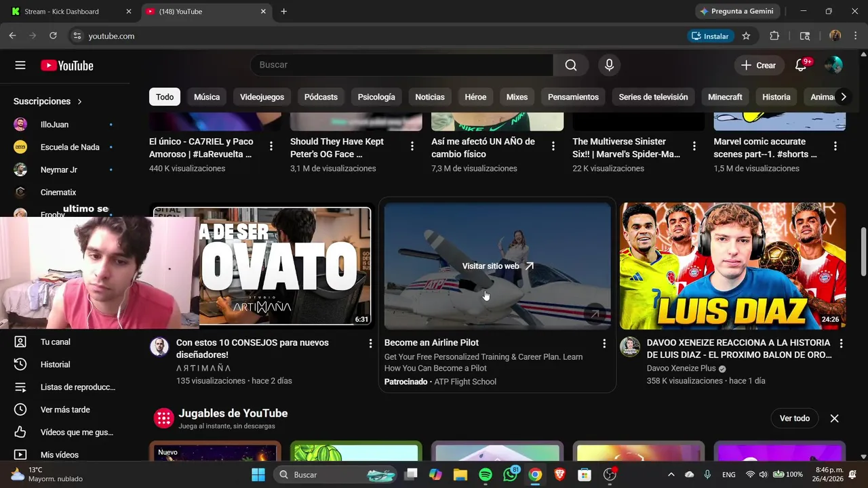Screen dimensions: 868x488
Task: Expand the Suscripciones section chevron
Action: click(79, 102)
